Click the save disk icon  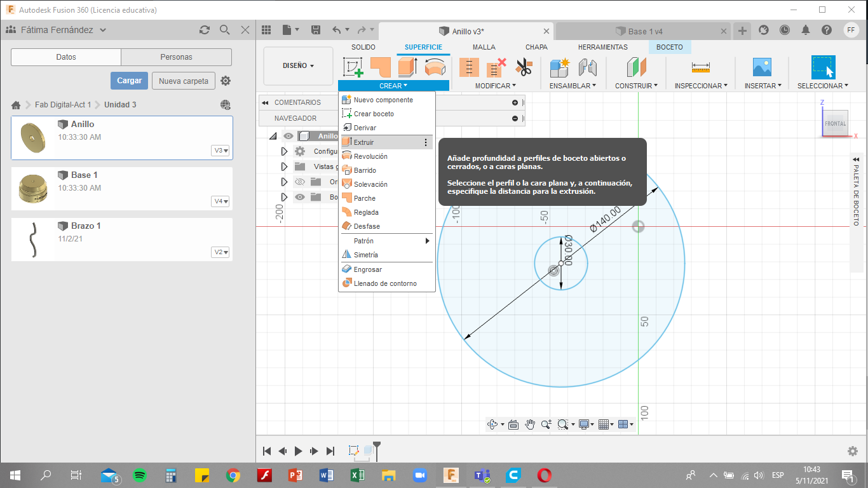coord(316,30)
